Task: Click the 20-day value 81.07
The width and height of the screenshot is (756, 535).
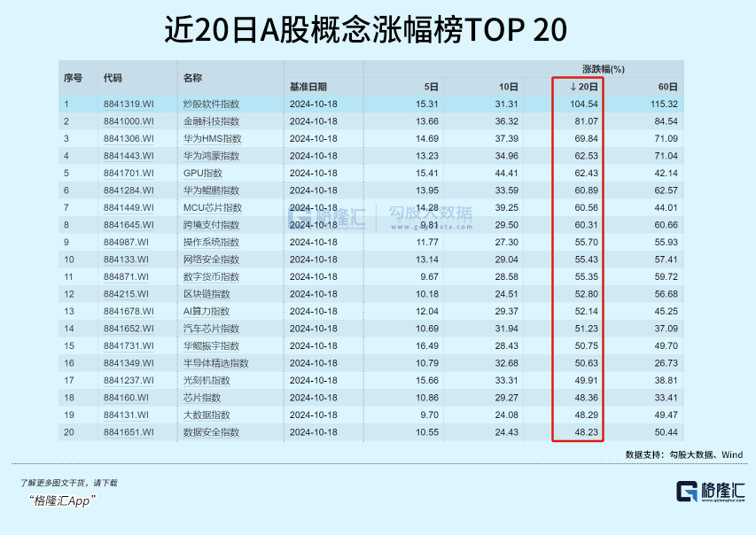Action: [587, 121]
